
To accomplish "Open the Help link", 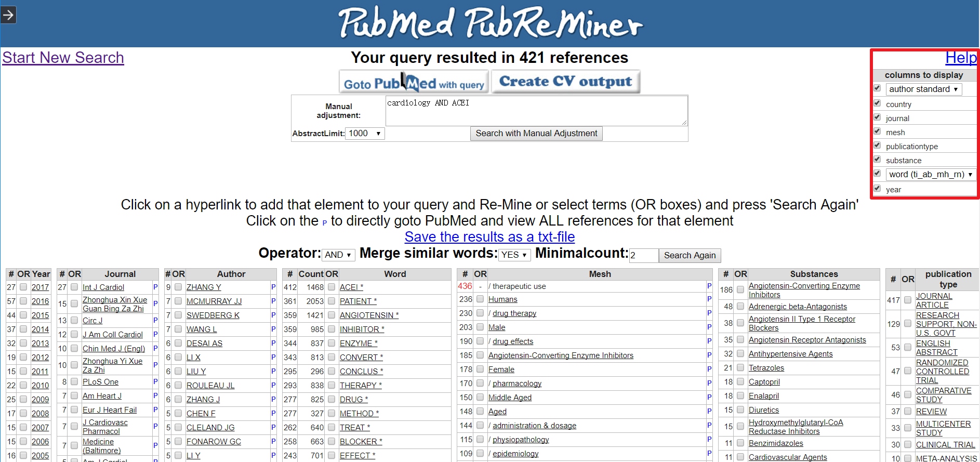I will pyautogui.click(x=961, y=58).
